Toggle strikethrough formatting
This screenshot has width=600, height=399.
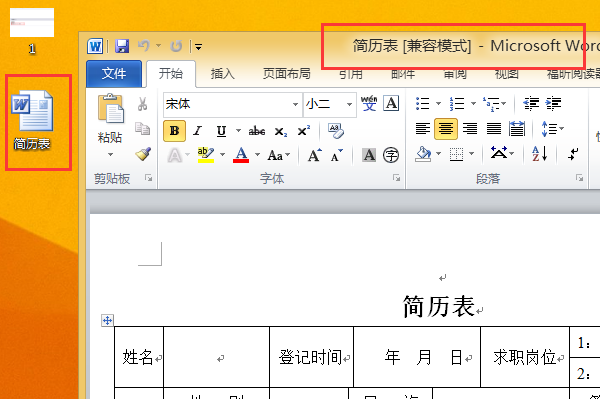coord(257,131)
